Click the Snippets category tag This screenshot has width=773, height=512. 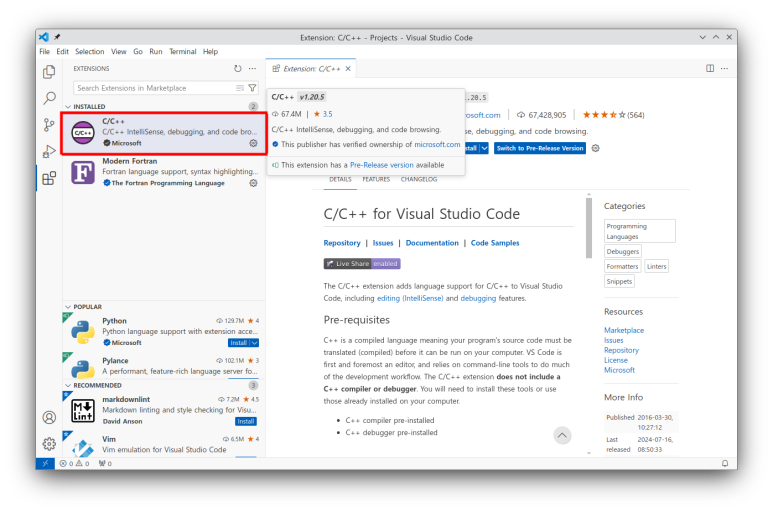coord(619,281)
